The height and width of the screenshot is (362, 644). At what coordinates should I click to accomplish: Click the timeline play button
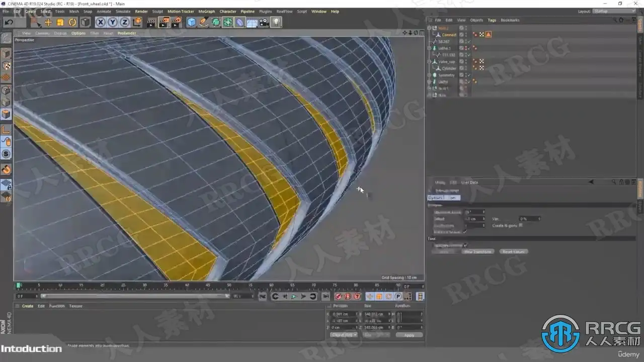pos(294,297)
